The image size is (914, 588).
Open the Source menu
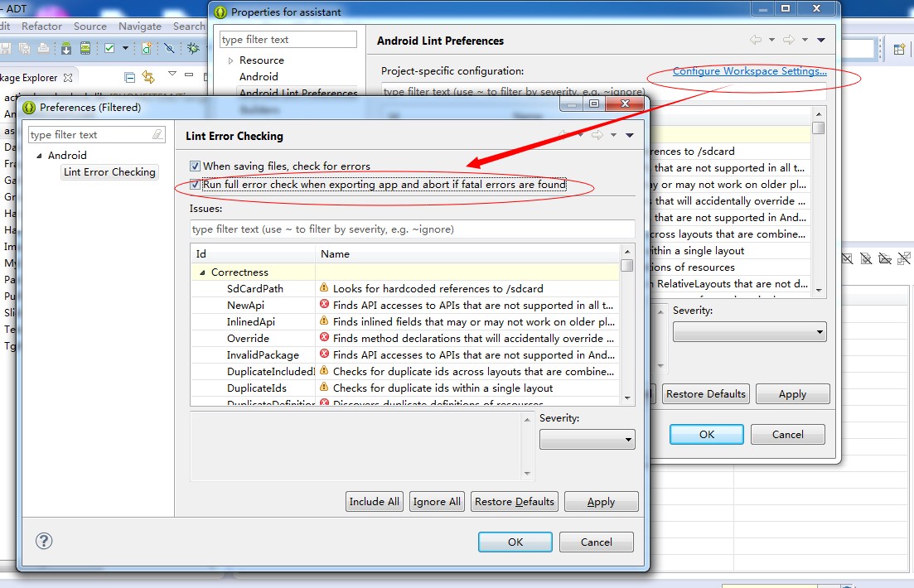[89, 27]
